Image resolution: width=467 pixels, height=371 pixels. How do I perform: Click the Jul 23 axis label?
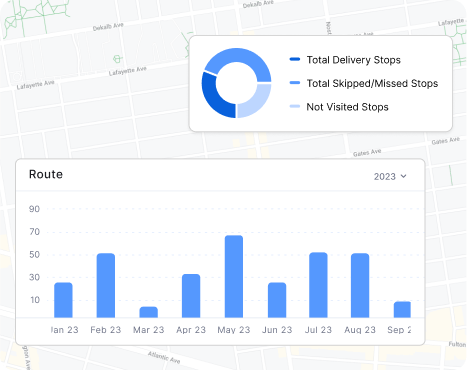tap(318, 330)
